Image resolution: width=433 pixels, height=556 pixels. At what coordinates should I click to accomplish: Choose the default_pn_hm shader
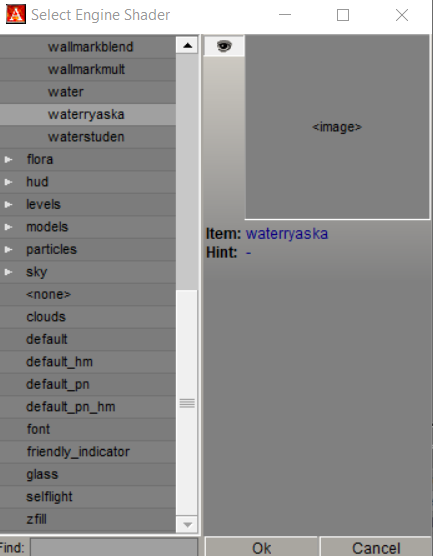pyautogui.click(x=88, y=407)
